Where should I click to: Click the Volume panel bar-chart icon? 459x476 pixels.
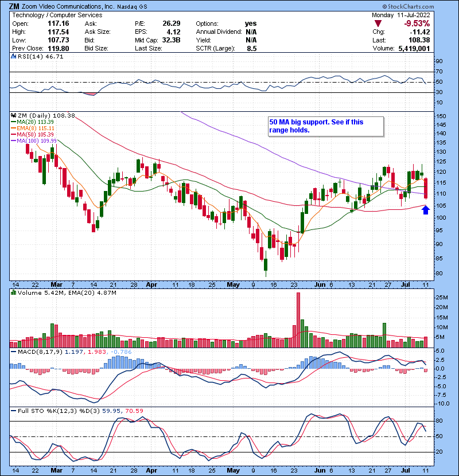13,292
